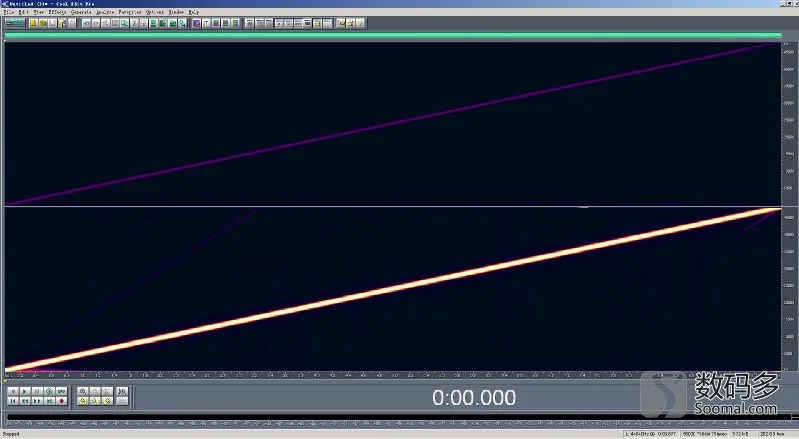Image resolution: width=799 pixels, height=439 pixels.
Task: Click the horizontal time ruler below the waveform
Action: pos(392,375)
